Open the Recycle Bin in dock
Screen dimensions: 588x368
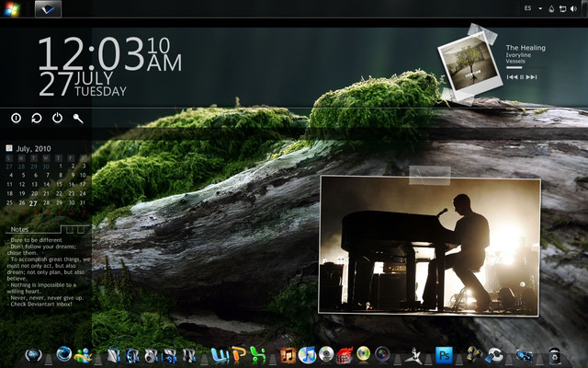coord(555,355)
